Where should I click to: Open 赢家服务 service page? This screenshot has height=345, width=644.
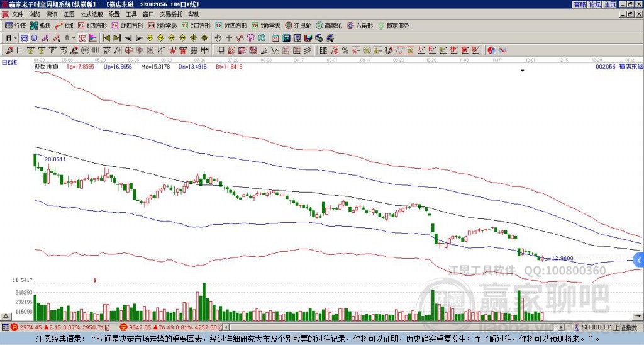point(394,25)
